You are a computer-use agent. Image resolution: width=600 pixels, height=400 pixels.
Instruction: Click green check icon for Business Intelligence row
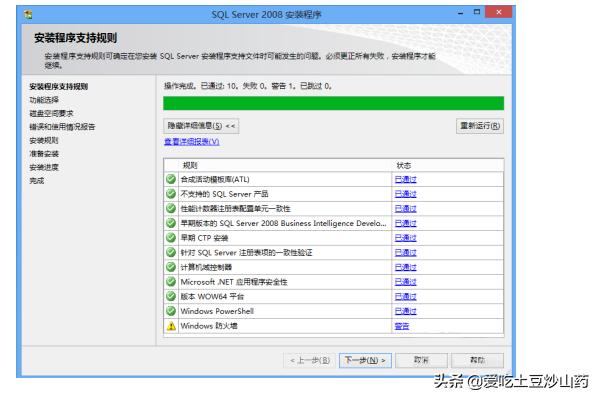tap(171, 223)
